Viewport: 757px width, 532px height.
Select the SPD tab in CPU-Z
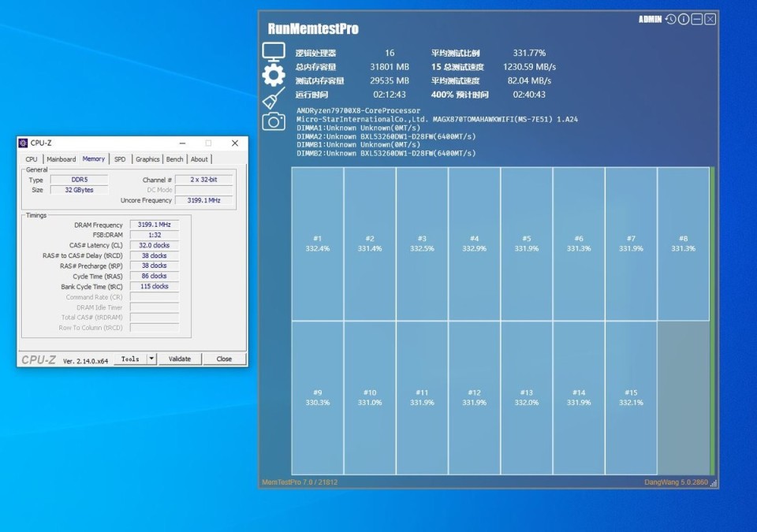(120, 159)
